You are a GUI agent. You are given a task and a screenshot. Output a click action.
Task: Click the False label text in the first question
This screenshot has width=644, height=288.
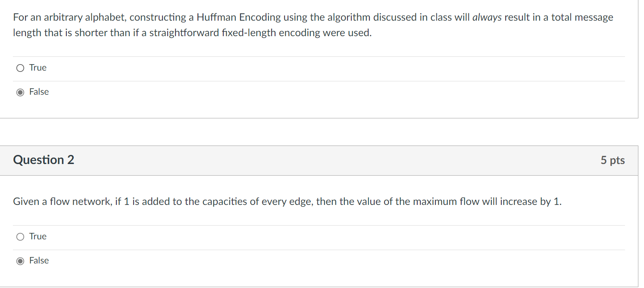39,92
